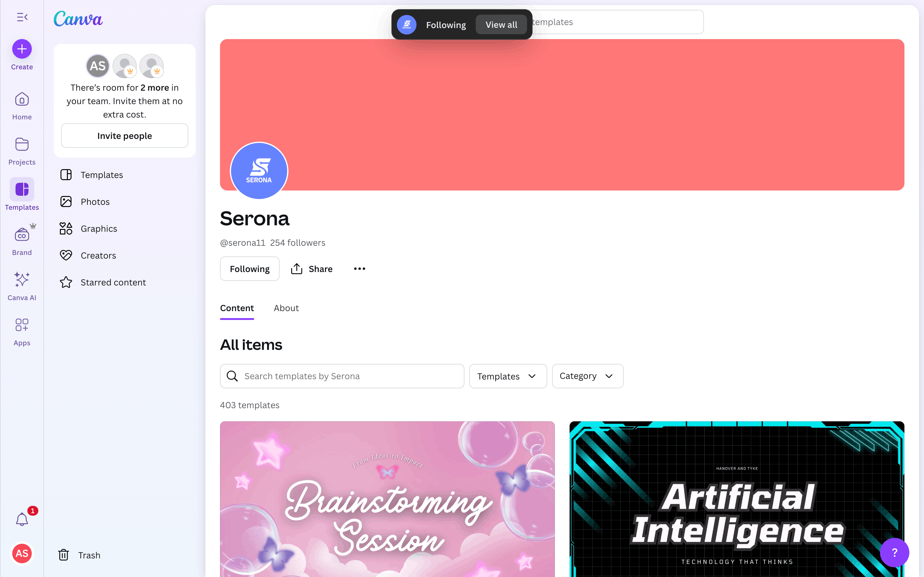Viewport: 924px width, 577px height.
Task: Expand the Category filter dropdown
Action: click(588, 376)
